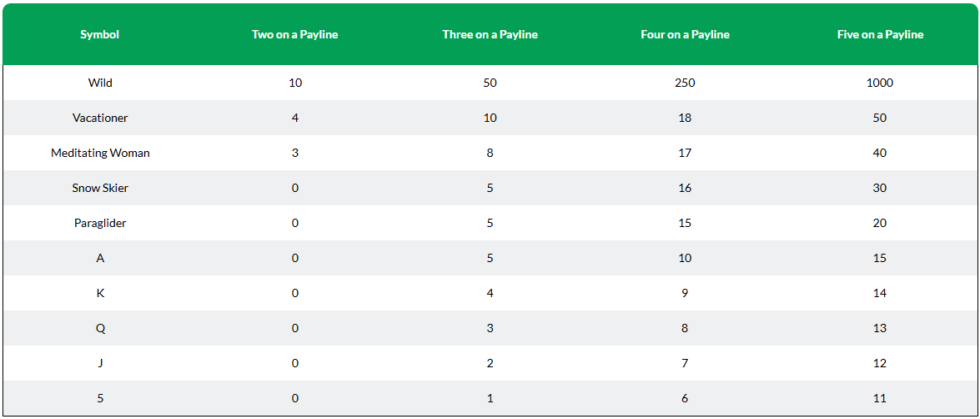Click Snow Skier's value 16

(685, 188)
